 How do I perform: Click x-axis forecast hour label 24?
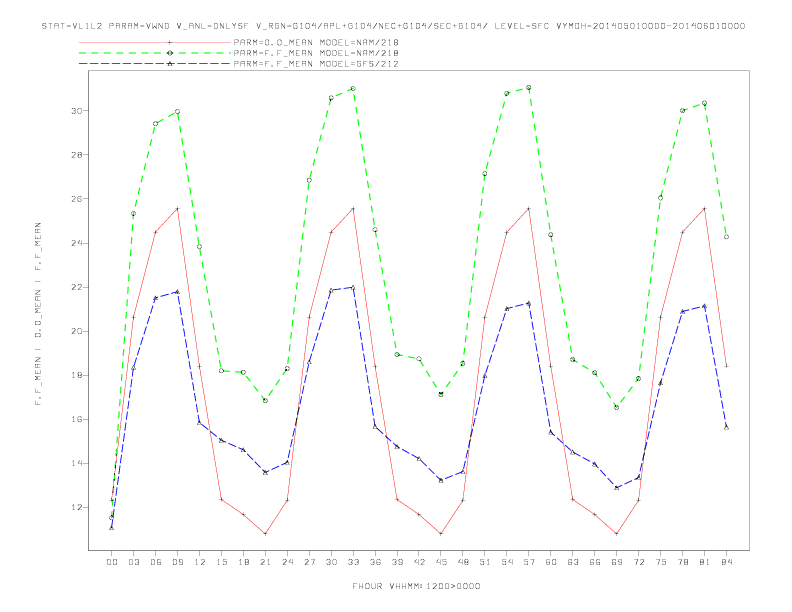287,562
